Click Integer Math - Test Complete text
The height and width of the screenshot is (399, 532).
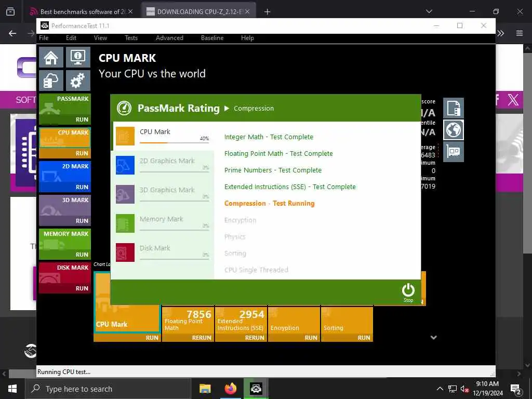click(269, 137)
